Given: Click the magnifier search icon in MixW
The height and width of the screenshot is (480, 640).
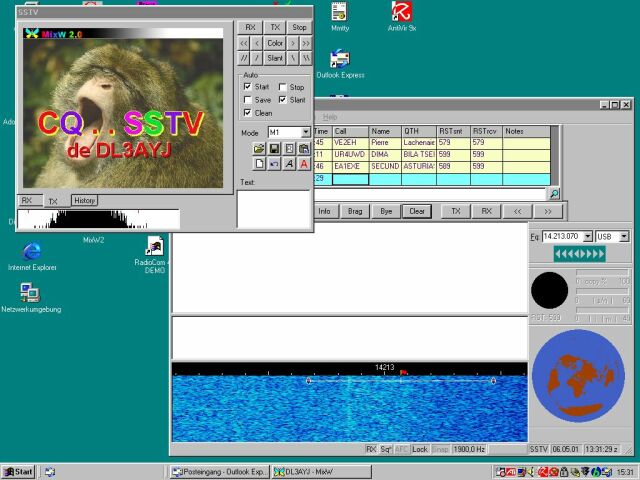Looking at the screenshot, I should (x=554, y=193).
